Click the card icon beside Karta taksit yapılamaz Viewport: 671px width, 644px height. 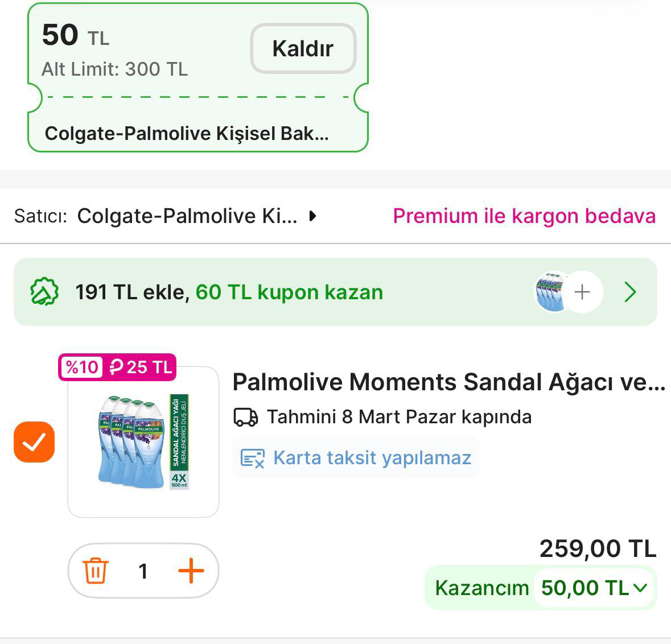[252, 457]
